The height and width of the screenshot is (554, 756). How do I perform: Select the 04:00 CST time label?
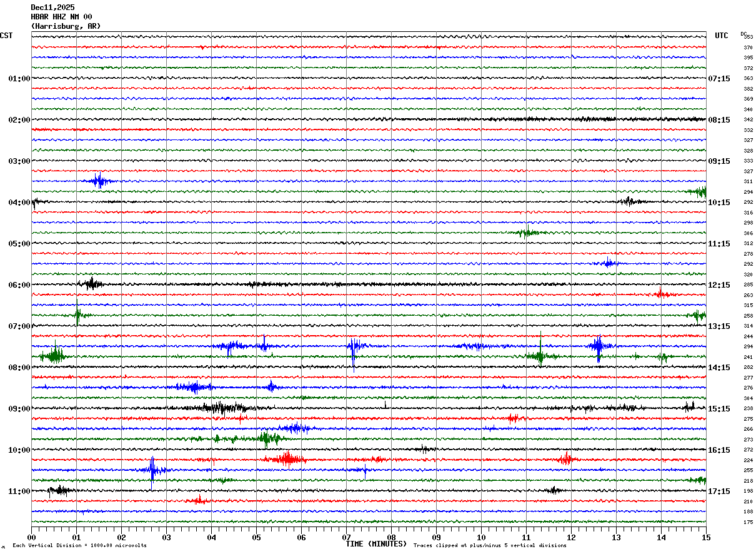(19, 203)
